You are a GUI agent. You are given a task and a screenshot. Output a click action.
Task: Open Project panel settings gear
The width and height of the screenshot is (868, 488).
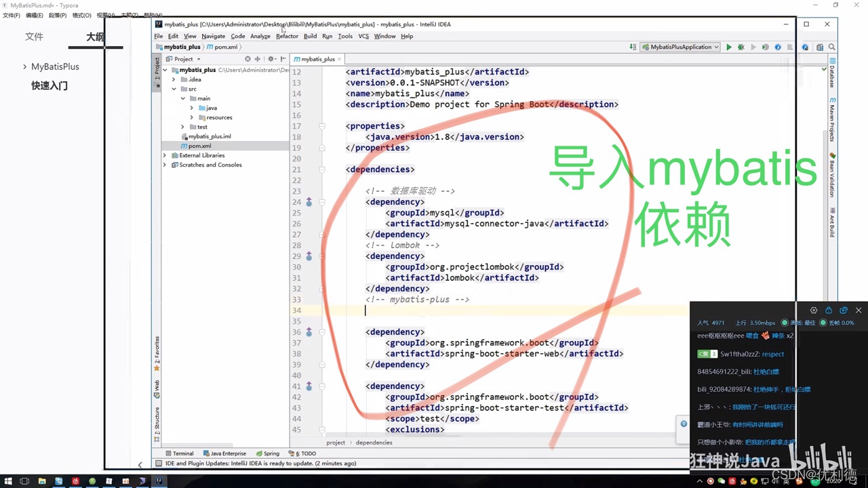[x=271, y=59]
